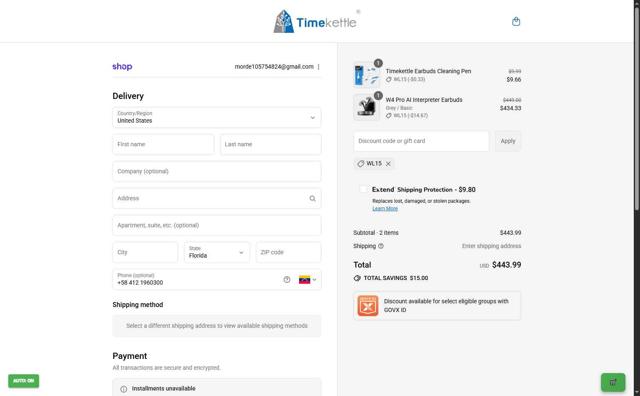Image resolution: width=640 pixels, height=396 pixels.
Task: Focus the First name field
Action: [163, 145]
